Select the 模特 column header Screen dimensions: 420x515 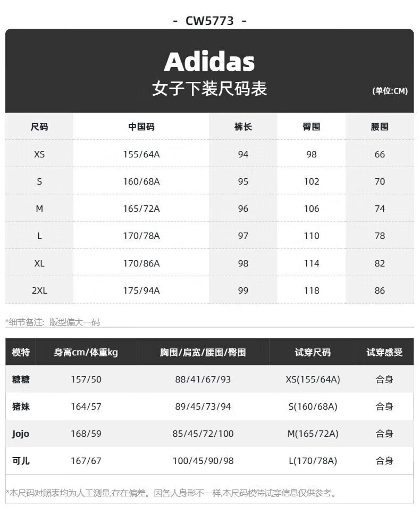pos(21,352)
